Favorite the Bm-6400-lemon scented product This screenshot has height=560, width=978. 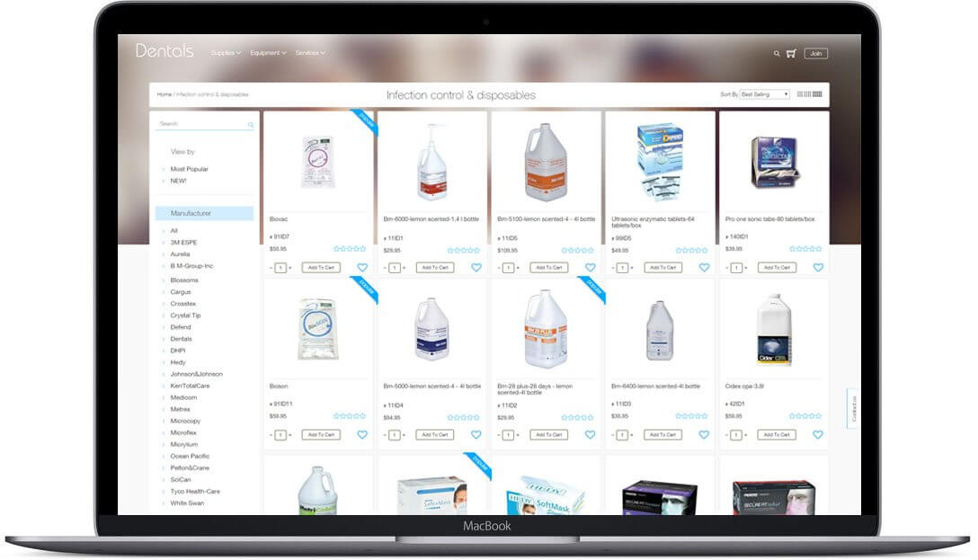click(704, 435)
